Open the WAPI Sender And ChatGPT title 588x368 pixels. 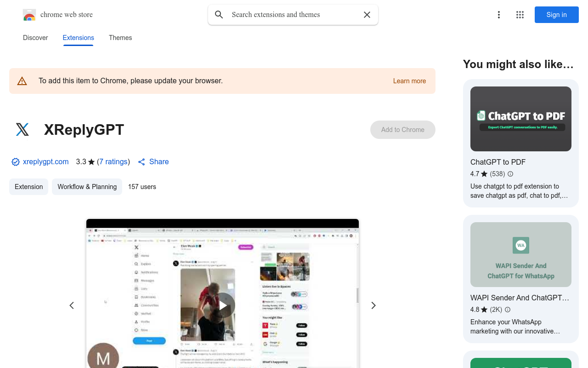(520, 298)
